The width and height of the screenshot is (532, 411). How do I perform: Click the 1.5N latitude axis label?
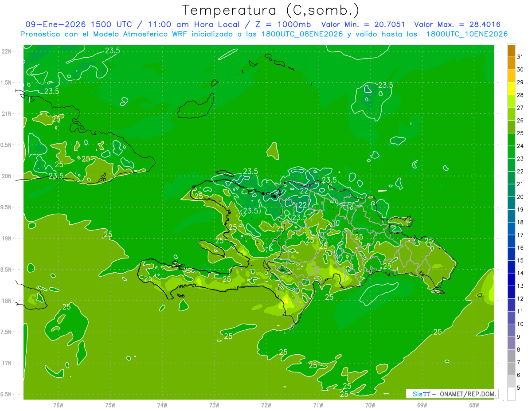click(7, 82)
